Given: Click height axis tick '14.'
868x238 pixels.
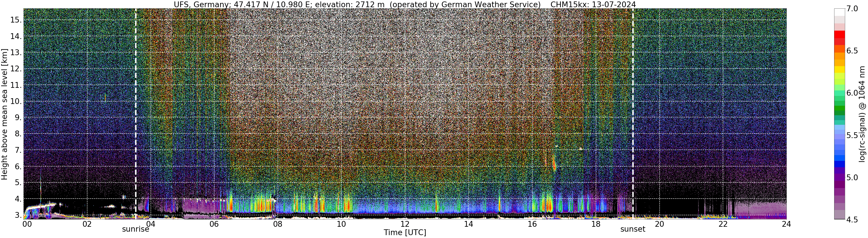Looking at the screenshot, I should tap(16, 36).
